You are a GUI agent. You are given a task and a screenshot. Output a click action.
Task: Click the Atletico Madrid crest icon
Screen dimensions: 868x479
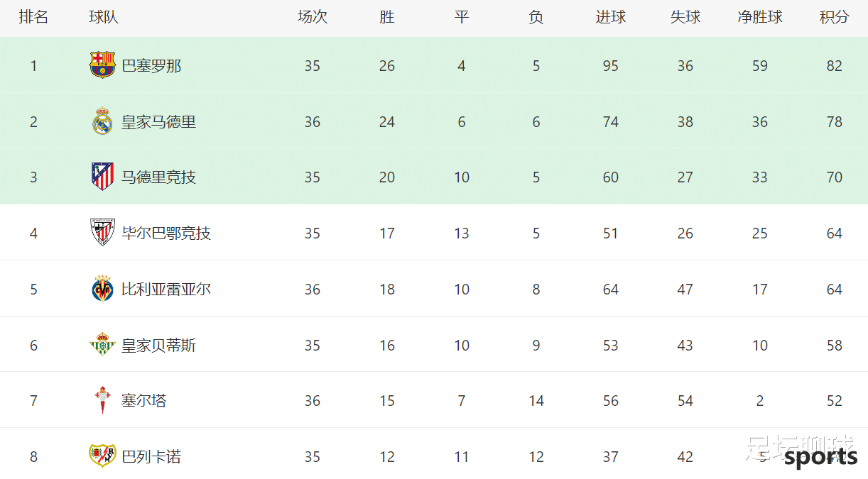click(102, 177)
